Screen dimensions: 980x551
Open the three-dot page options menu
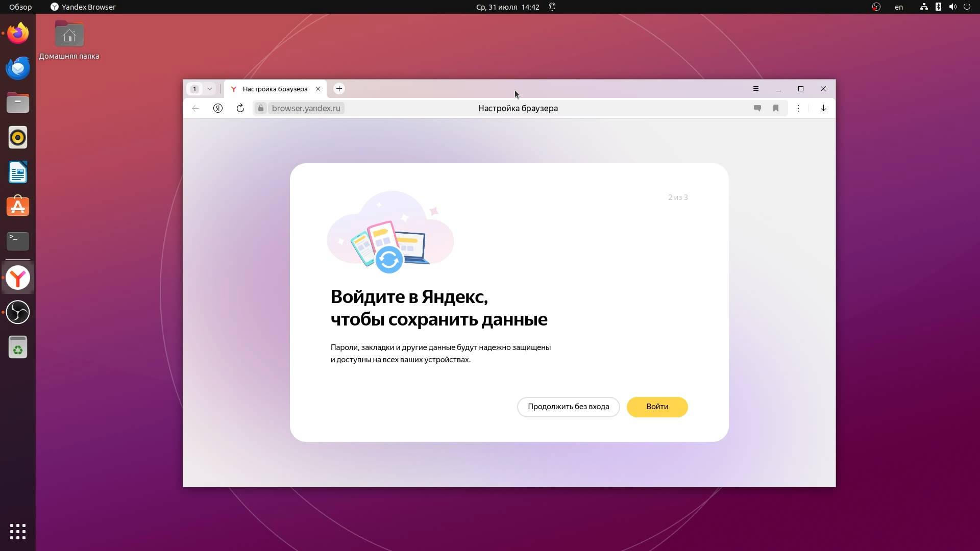pos(798,108)
